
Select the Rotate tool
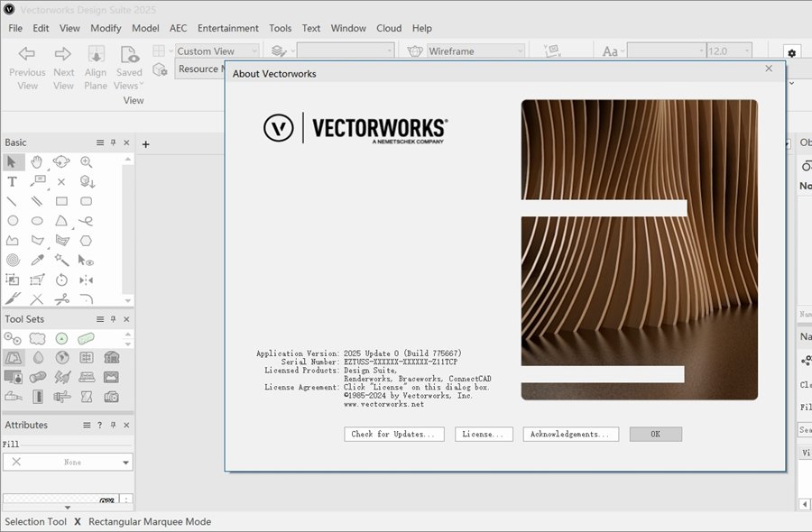pos(61,280)
